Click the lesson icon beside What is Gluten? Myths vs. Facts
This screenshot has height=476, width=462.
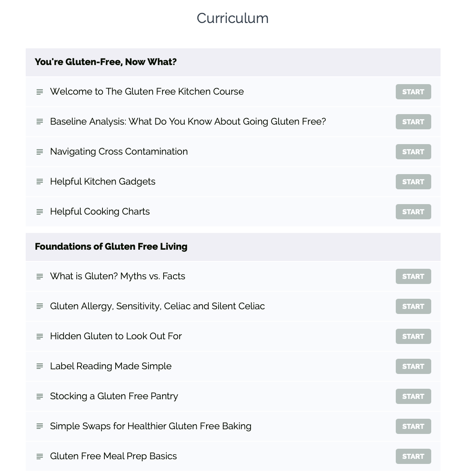[39, 276]
